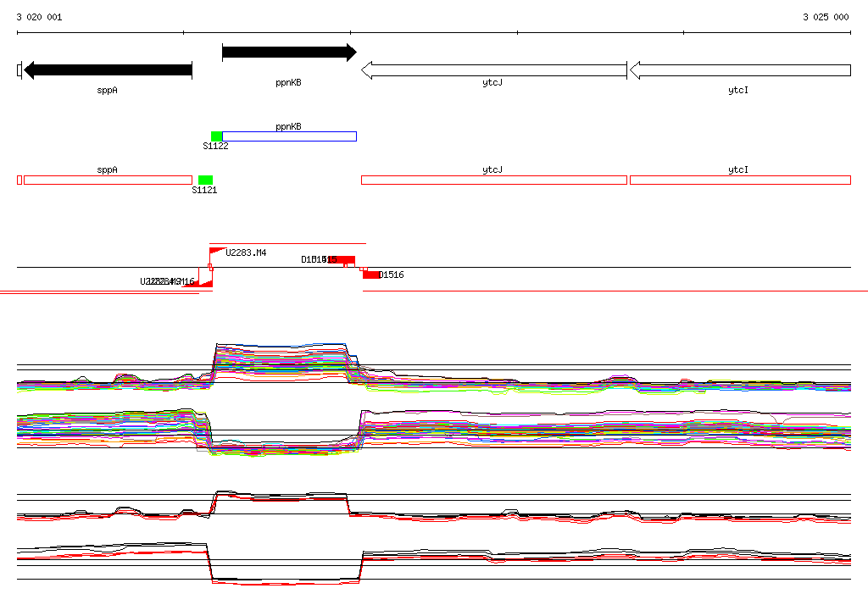
Task: Click the start coordinate 3 020 001
Action: [39, 17]
